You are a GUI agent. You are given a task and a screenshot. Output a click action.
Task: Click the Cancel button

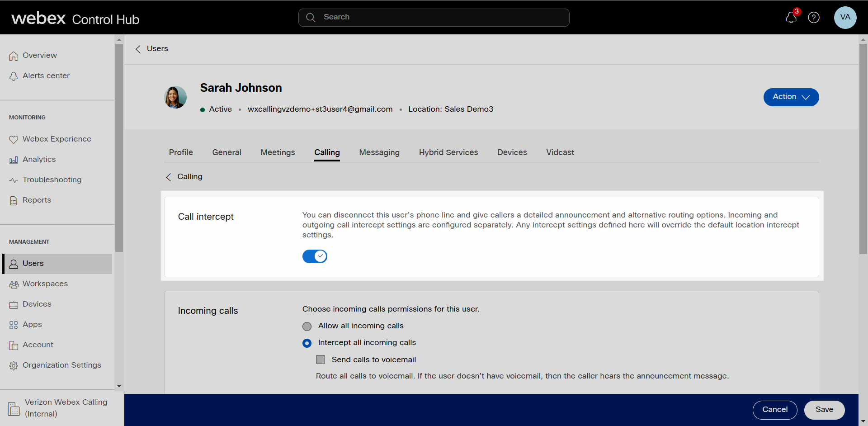(x=774, y=410)
